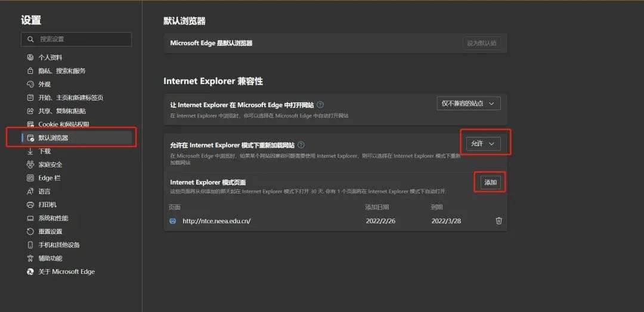Click the phone icon beside 手机和其他设备

30,245
